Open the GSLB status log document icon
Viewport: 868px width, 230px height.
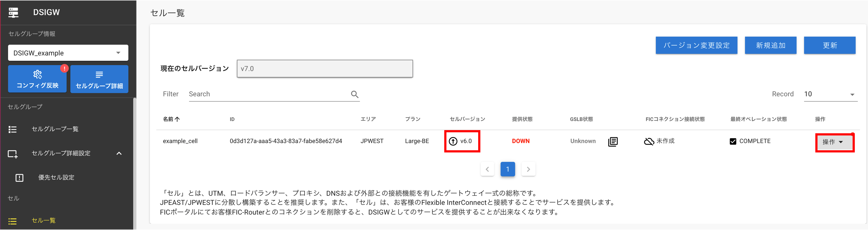[613, 141]
